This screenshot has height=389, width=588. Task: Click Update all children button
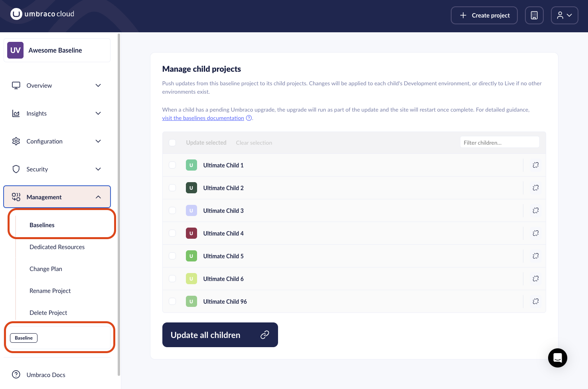tap(220, 335)
